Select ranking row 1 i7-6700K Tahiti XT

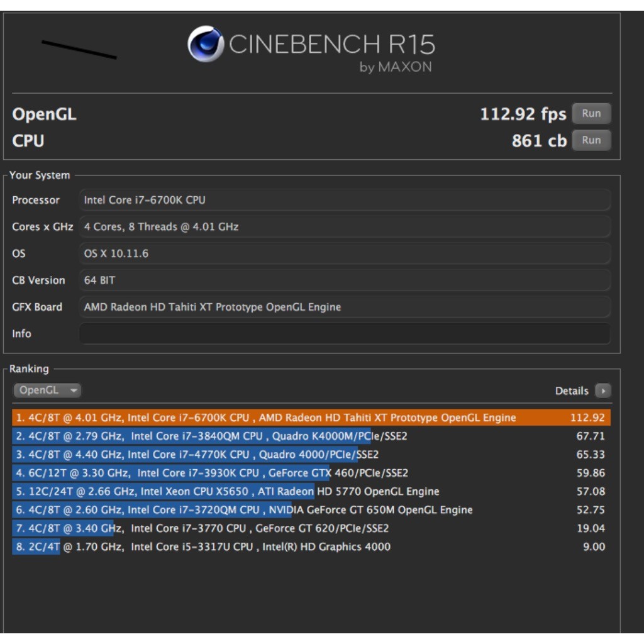point(311,418)
